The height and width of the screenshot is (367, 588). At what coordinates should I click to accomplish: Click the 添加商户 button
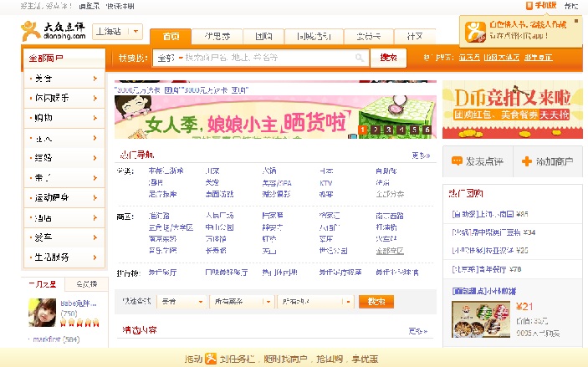point(548,161)
